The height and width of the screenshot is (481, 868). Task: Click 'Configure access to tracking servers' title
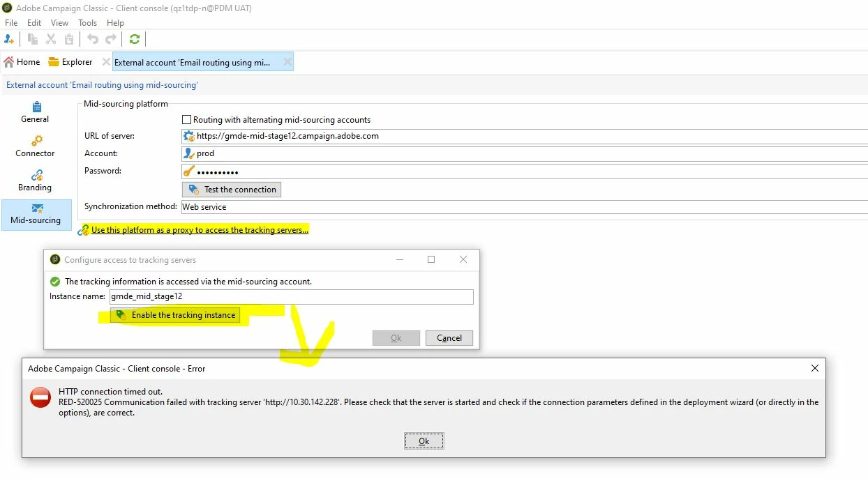click(130, 259)
